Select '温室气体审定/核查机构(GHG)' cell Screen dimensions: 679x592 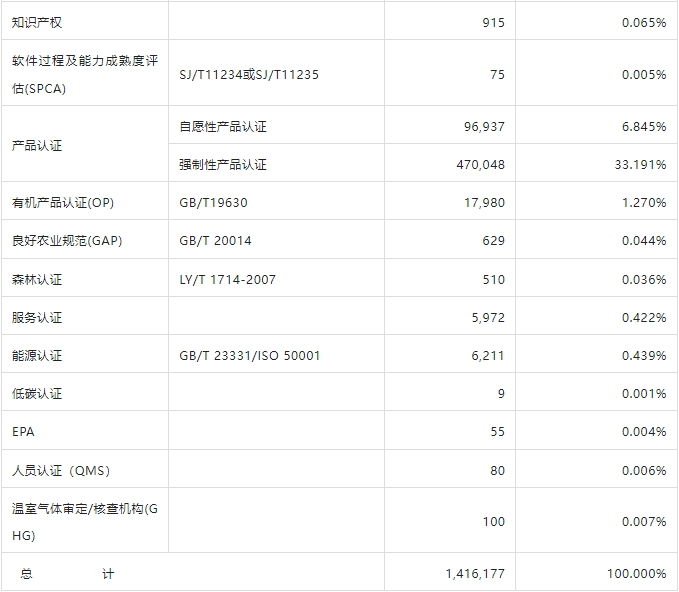(x=85, y=522)
